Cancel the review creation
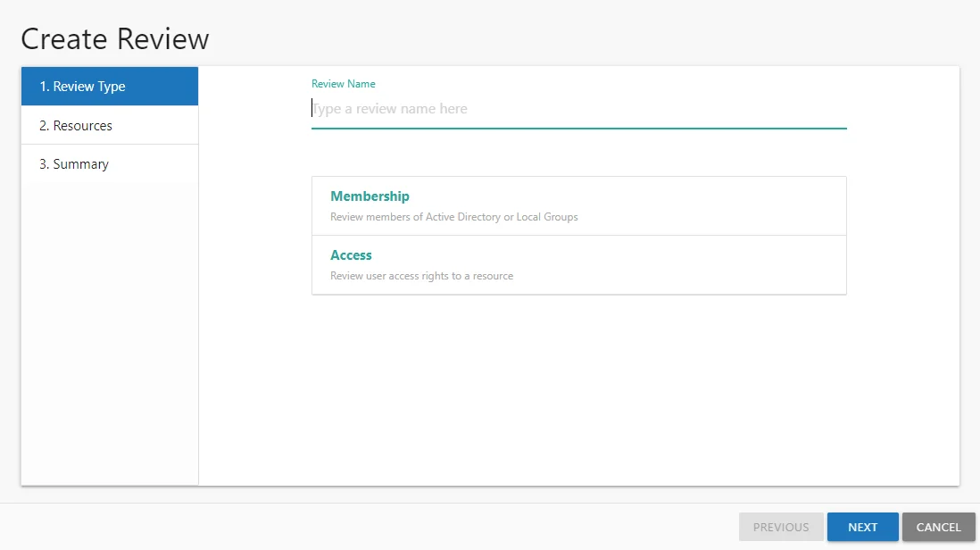 pyautogui.click(x=938, y=527)
